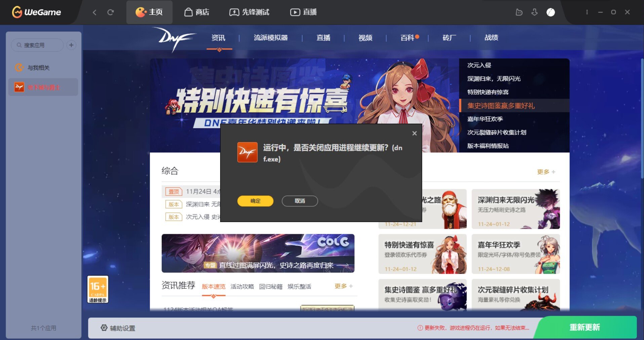644x340 pixels.
Task: Click 更多 + beside 资讯推荐 tabs
Action: coord(344,286)
